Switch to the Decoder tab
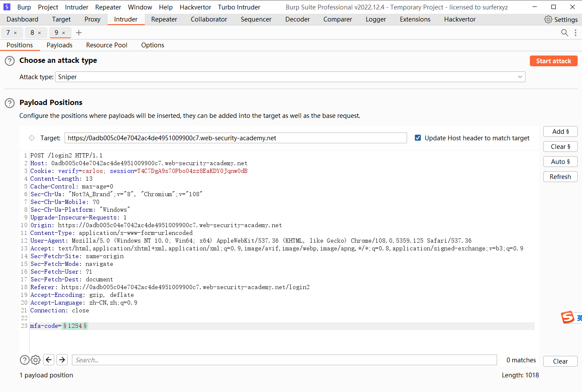 (298, 19)
